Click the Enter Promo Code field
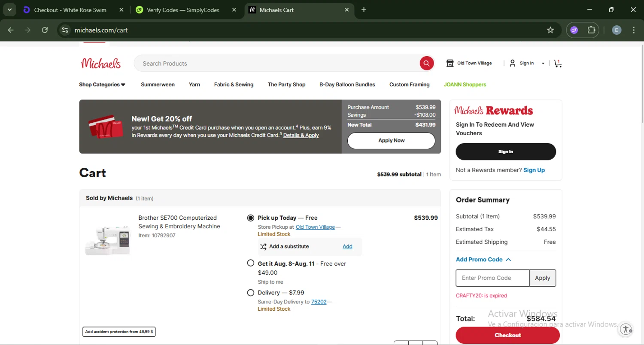The image size is (644, 345). [x=492, y=278]
